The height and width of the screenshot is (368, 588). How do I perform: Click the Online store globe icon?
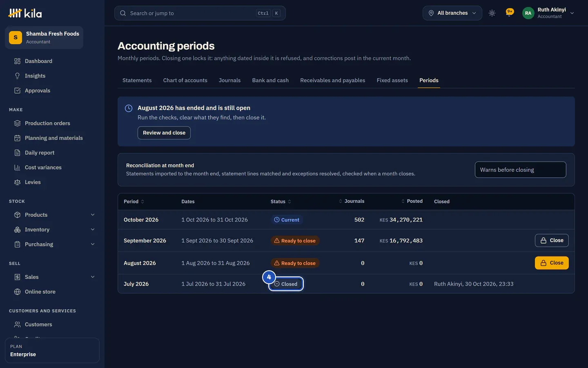tap(17, 292)
